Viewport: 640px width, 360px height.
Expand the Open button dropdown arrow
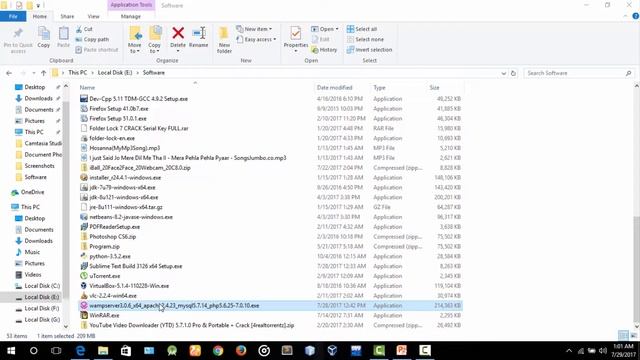click(337, 29)
